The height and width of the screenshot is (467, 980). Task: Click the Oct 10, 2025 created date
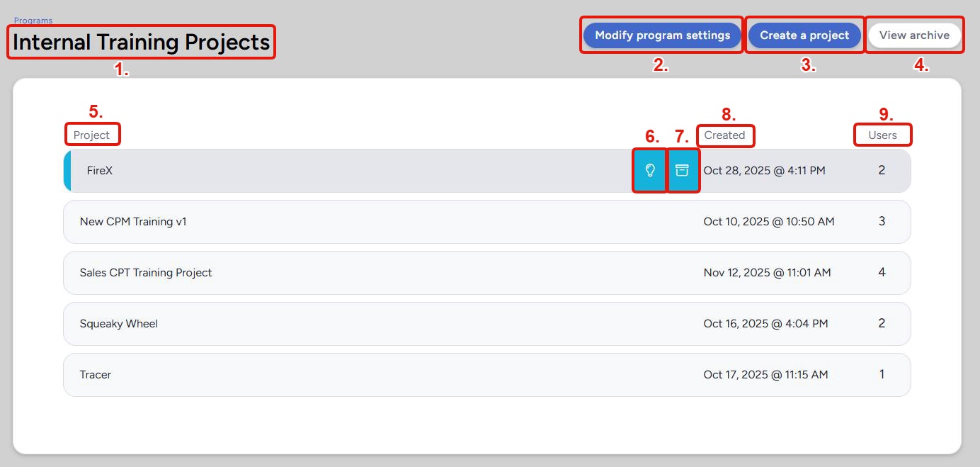769,222
